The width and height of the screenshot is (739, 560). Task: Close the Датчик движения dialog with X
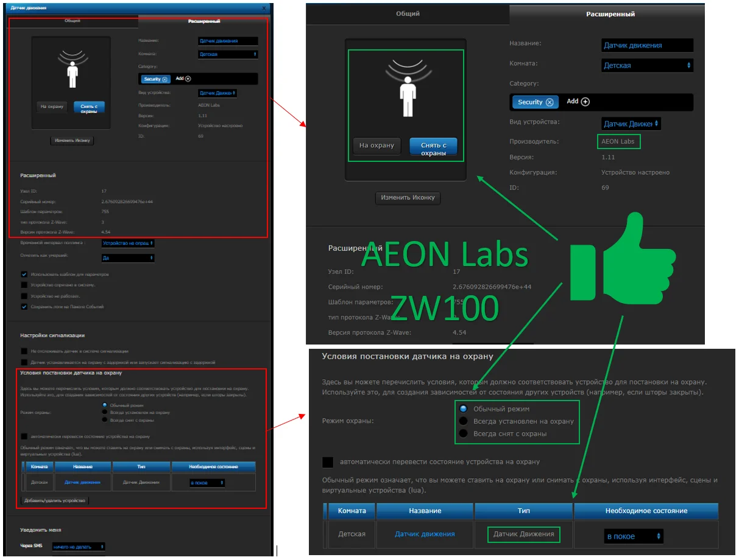coord(263,8)
